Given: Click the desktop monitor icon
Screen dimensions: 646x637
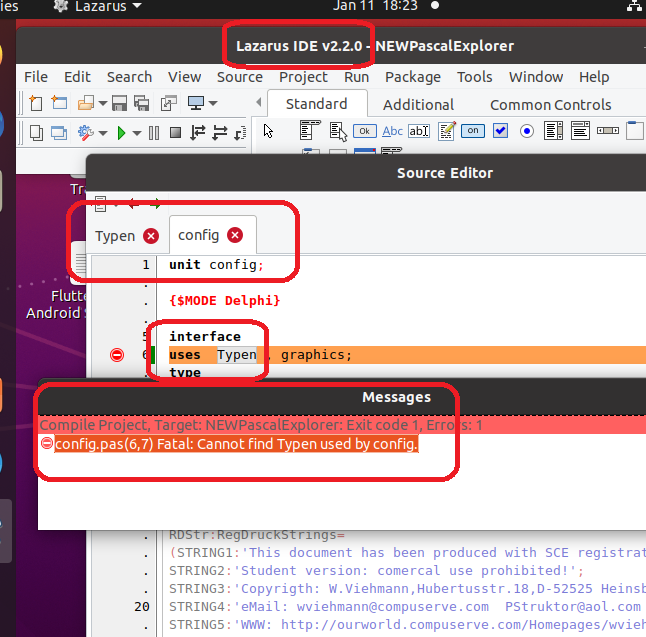Looking at the screenshot, I should (196, 103).
